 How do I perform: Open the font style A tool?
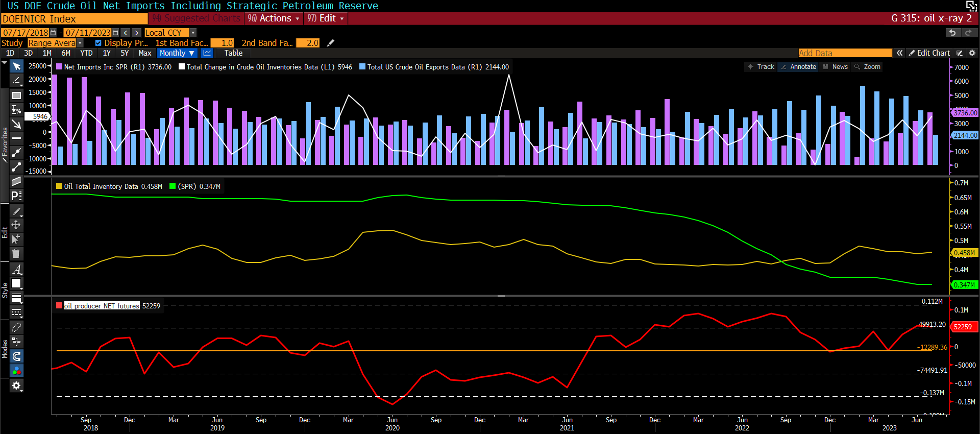click(x=16, y=269)
